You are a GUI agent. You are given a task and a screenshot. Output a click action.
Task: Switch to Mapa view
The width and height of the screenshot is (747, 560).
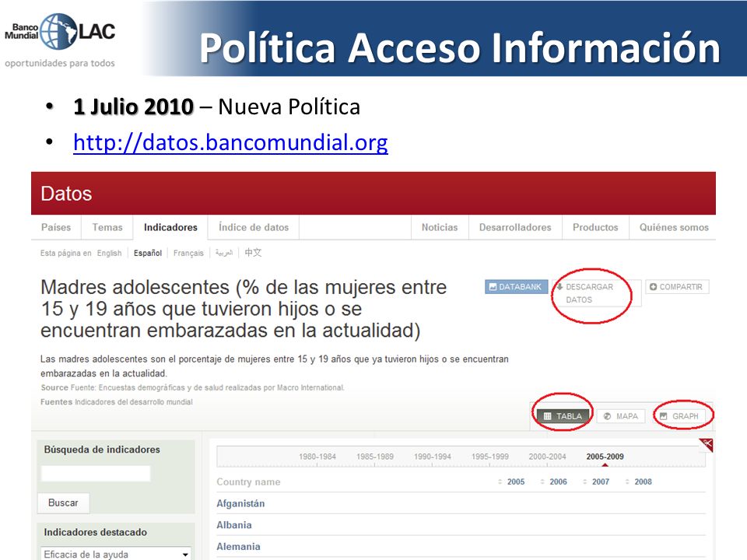coord(621,416)
